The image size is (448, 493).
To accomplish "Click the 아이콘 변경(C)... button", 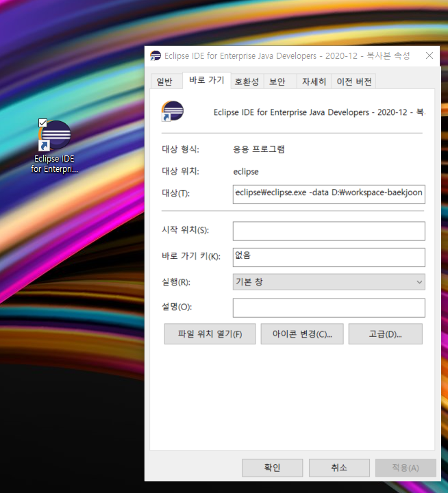I will coord(302,334).
